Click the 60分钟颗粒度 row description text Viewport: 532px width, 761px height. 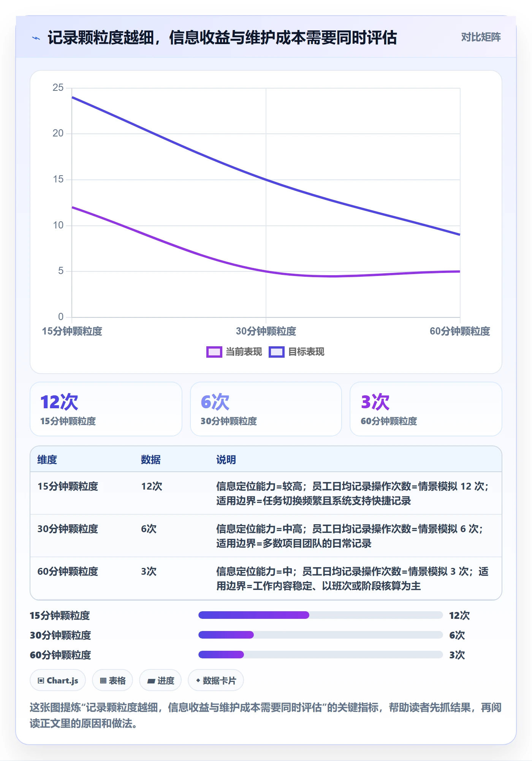352,579
